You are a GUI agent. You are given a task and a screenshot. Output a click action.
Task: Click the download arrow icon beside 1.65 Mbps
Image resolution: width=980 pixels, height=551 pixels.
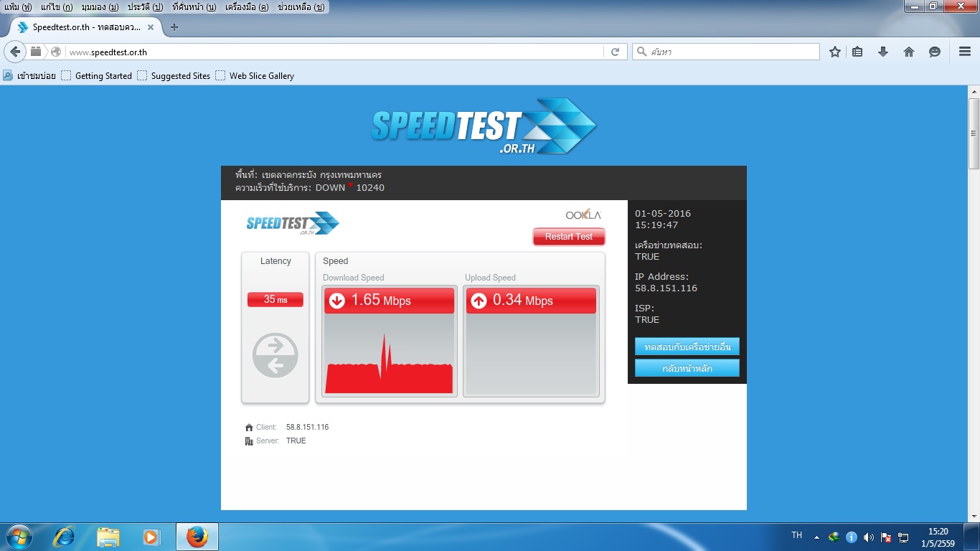[x=337, y=301]
